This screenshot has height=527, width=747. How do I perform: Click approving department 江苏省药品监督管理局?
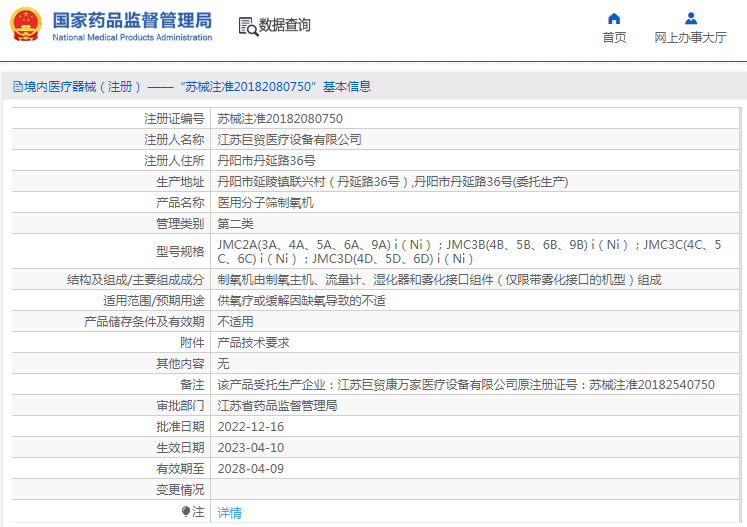(277, 406)
